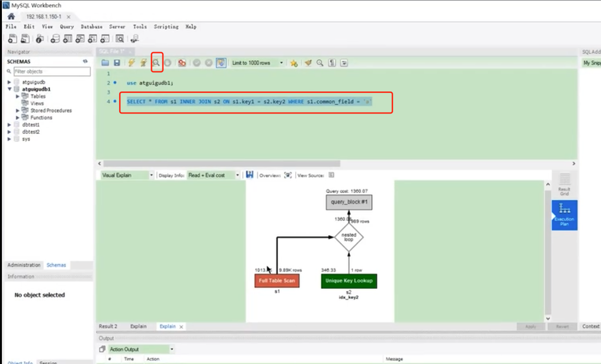
Task: Click the explain panel scroll-down arrow
Action: click(x=548, y=318)
